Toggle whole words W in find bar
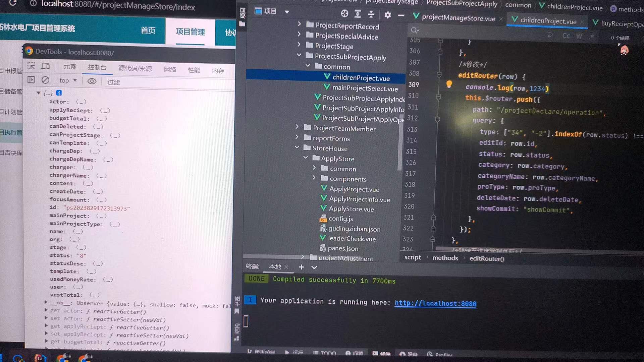Screen dimensions: 644x362 pyautogui.click(x=579, y=36)
